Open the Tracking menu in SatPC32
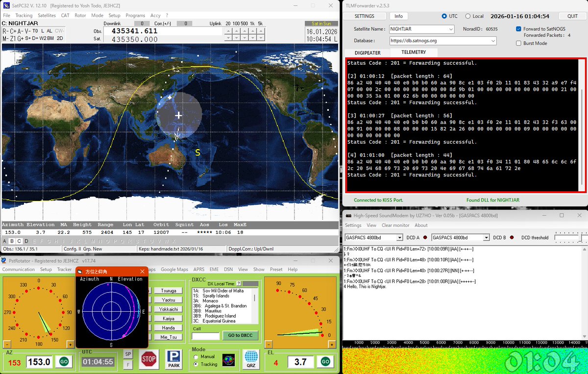Viewport: 588px width, 374px height. coord(24,16)
